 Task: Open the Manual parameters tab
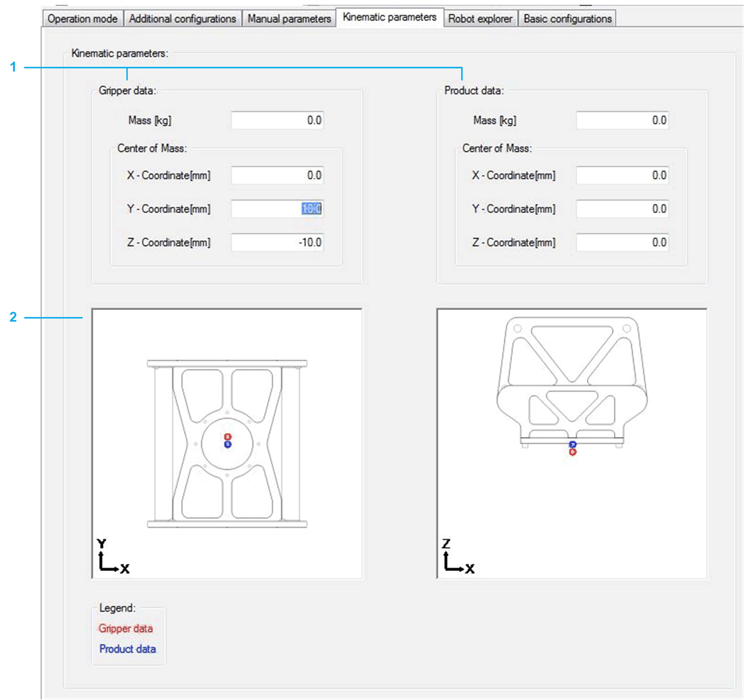(289, 19)
